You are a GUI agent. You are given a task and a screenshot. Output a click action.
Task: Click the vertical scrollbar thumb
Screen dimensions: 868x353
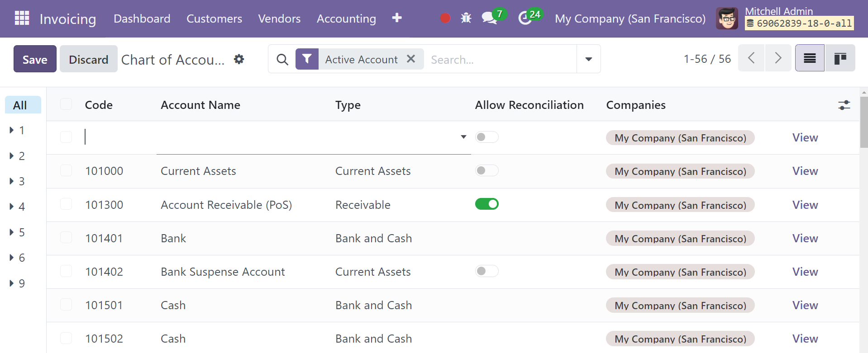tap(864, 122)
